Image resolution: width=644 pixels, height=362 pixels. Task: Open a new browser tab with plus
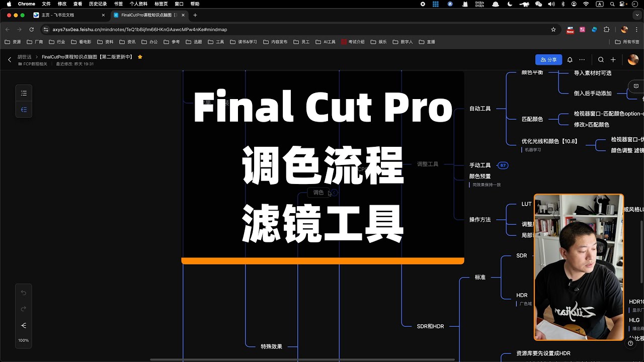[195, 15]
